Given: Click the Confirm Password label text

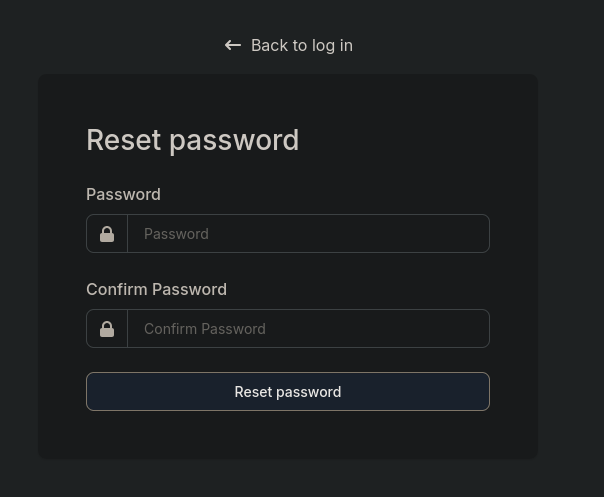Looking at the screenshot, I should coord(156,289).
